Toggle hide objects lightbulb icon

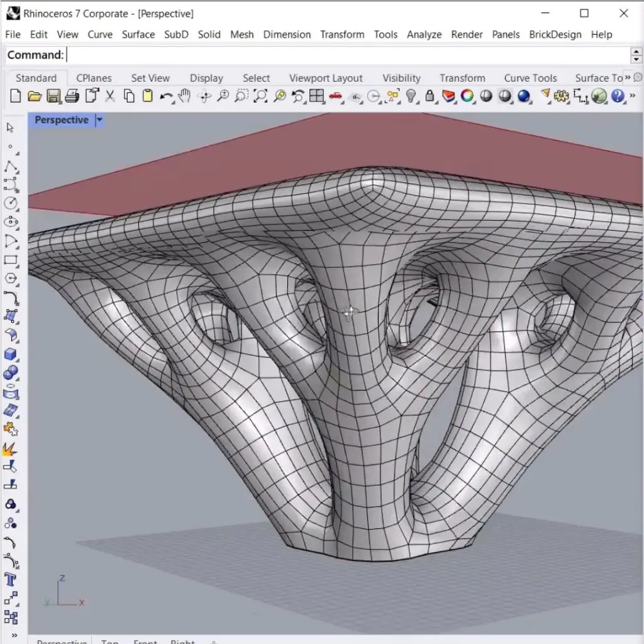tap(411, 96)
